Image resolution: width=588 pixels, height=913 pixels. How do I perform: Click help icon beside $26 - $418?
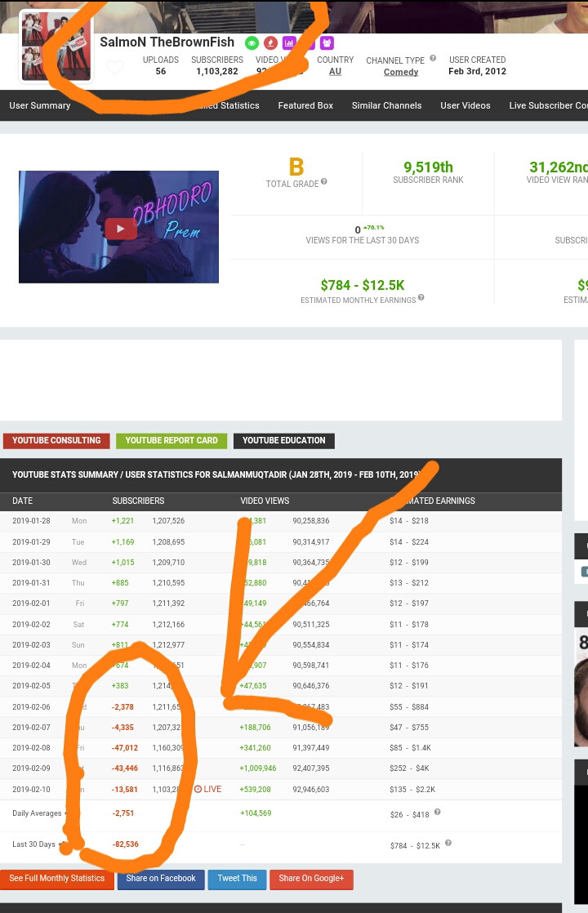[437, 812]
